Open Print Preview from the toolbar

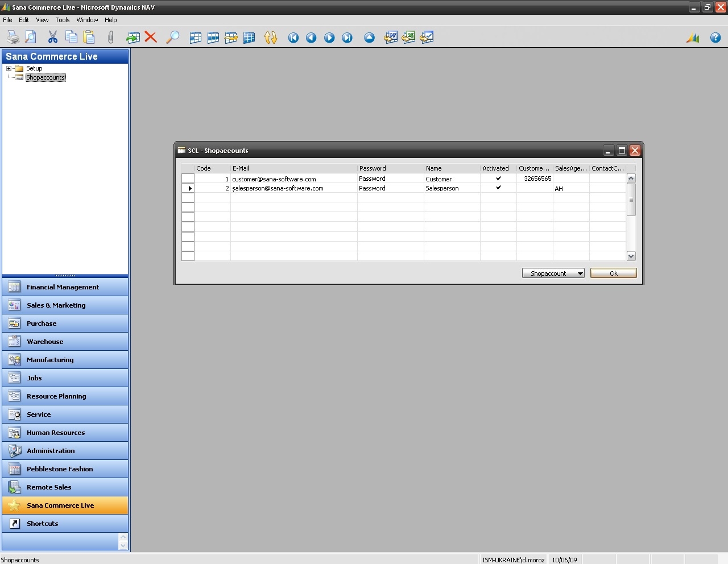[x=31, y=38]
